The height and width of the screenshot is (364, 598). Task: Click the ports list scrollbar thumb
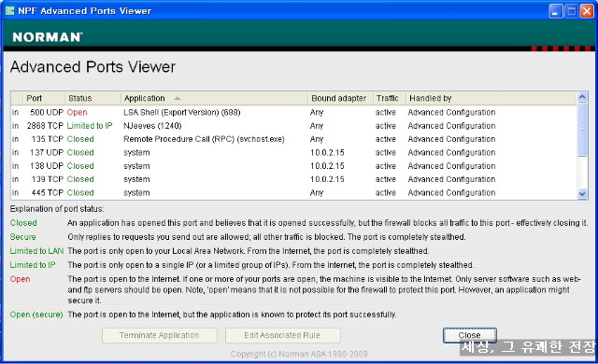coord(582,129)
